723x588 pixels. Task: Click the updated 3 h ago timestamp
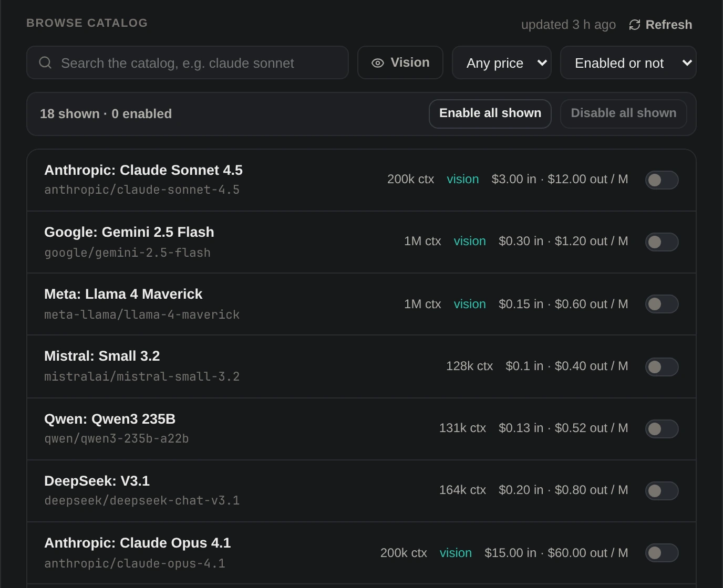569,25
